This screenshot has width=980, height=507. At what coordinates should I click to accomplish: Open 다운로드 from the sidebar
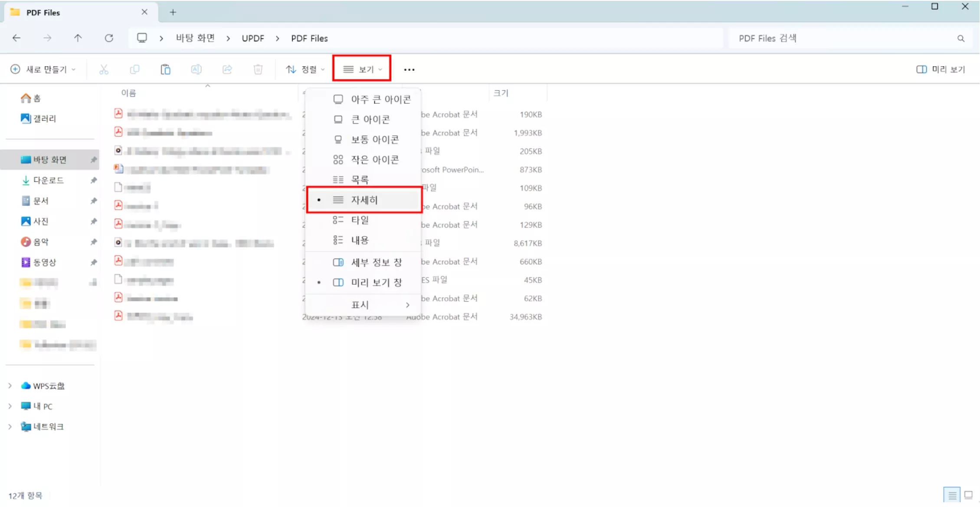tap(49, 180)
